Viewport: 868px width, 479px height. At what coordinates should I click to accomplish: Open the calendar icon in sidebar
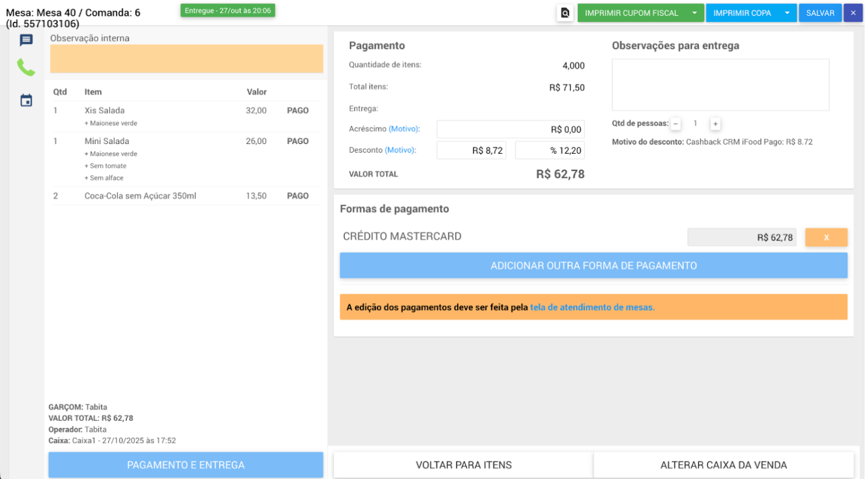point(26,101)
